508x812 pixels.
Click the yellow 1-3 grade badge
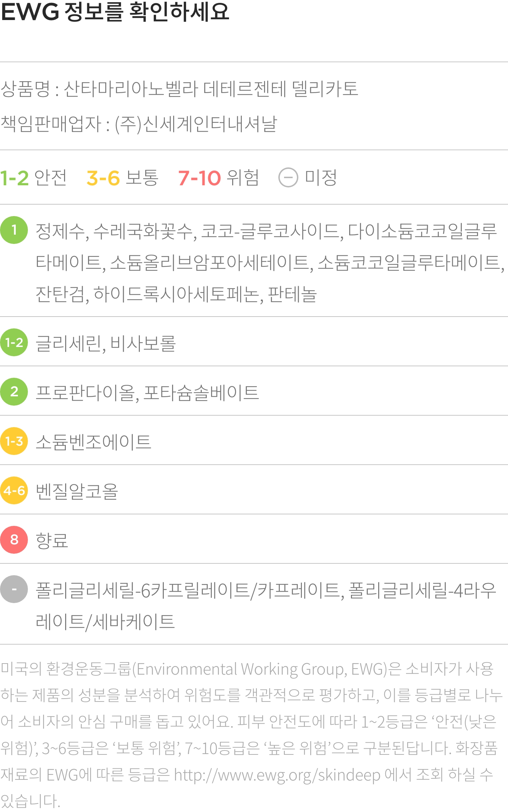coord(14,441)
